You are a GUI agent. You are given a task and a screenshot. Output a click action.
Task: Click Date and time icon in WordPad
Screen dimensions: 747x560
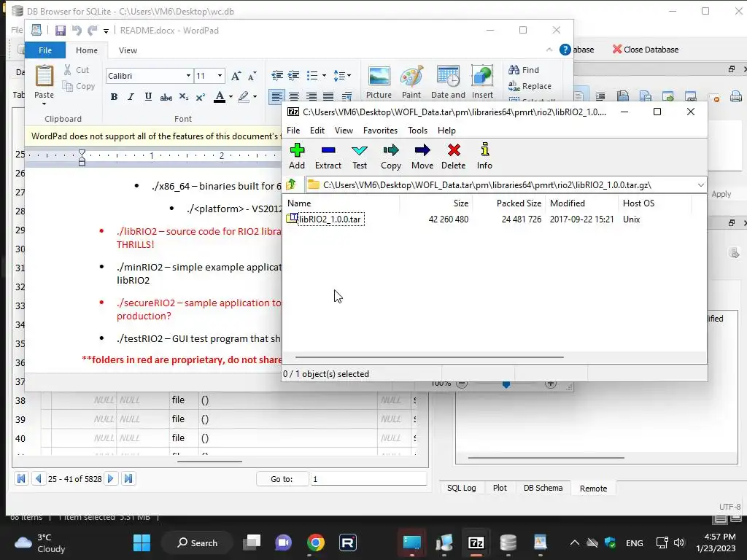449,82
